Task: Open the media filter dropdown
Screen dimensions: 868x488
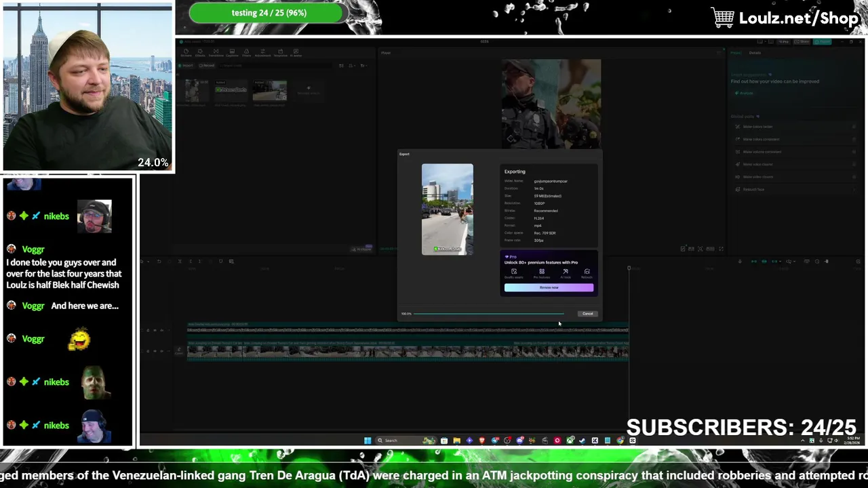Action: click(363, 66)
